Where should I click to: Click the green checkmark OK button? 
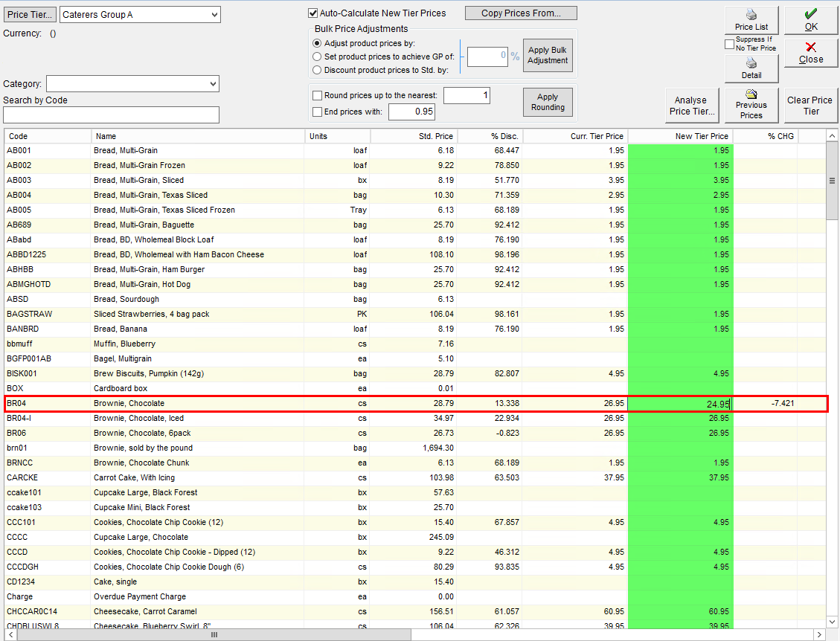click(x=811, y=20)
